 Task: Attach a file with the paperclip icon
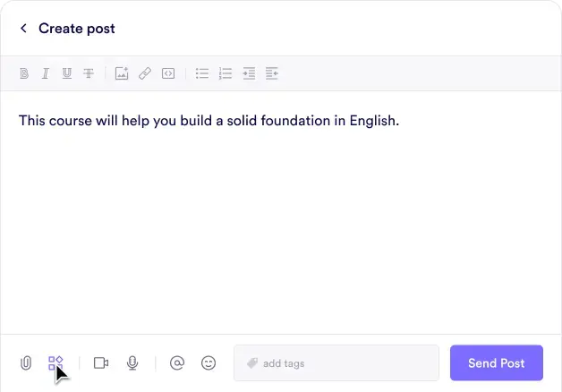(26, 363)
